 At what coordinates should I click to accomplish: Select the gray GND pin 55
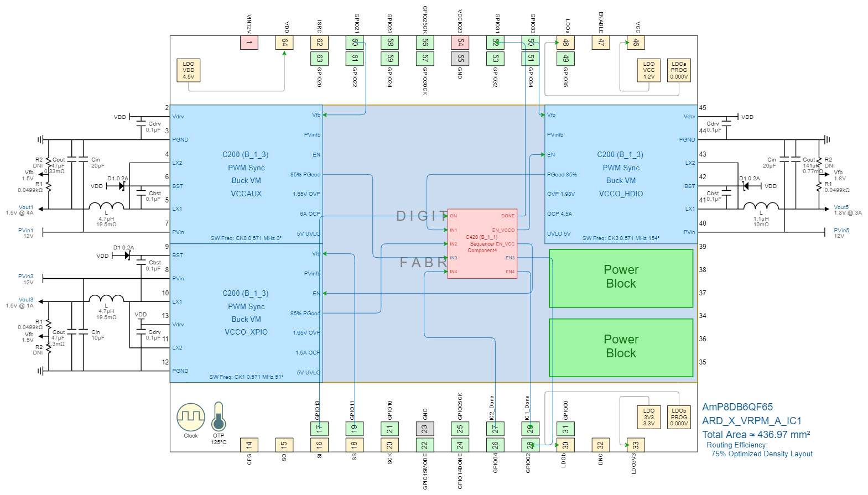coord(460,58)
